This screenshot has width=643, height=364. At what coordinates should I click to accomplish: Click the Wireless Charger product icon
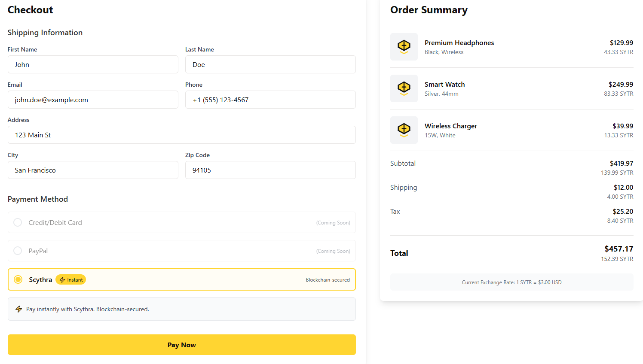[404, 130]
